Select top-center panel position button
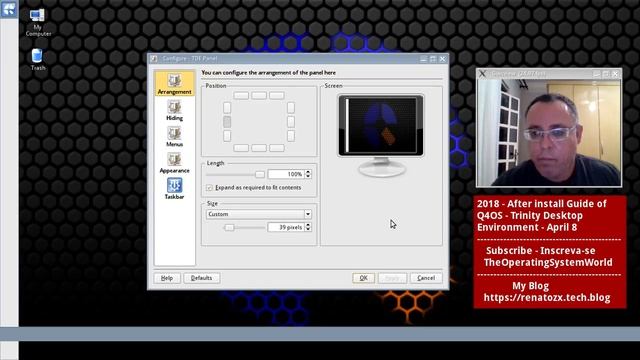Viewport: 640px width, 360px height. [x=259, y=96]
